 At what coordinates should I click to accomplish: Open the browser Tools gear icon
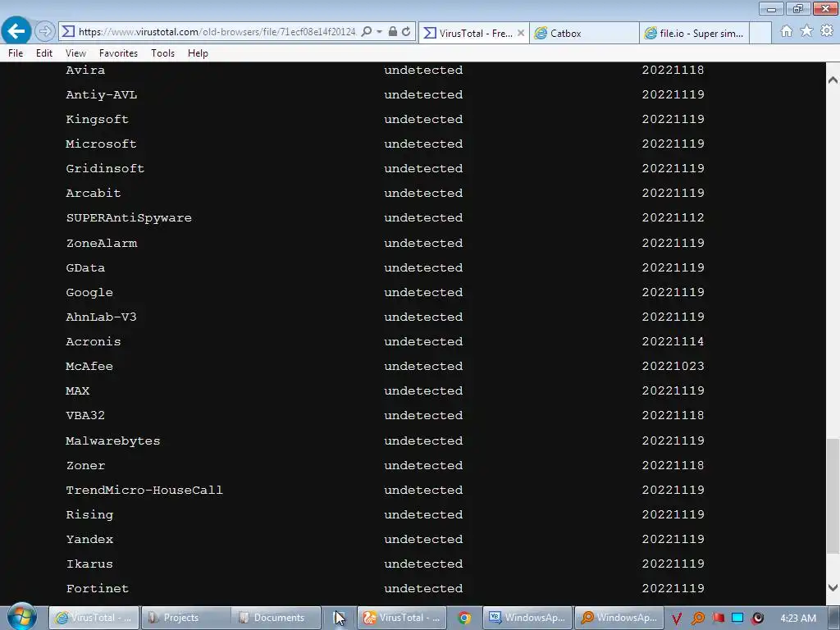click(x=827, y=31)
